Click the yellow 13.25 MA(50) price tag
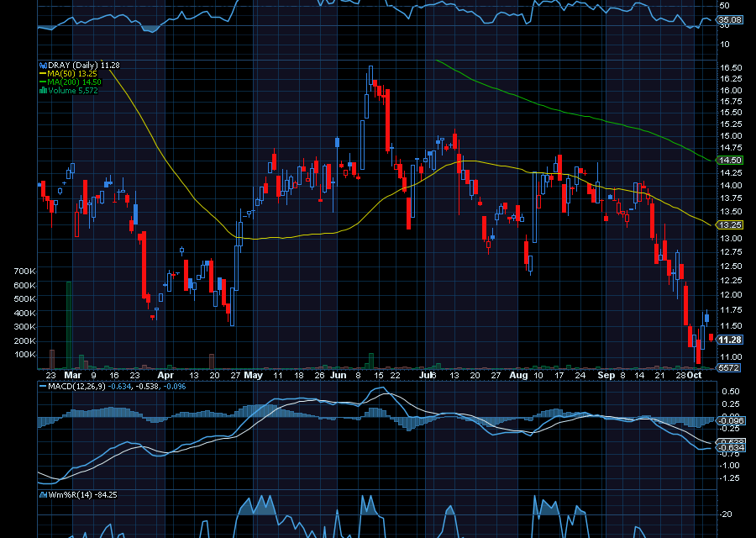756x538 pixels. [729, 224]
